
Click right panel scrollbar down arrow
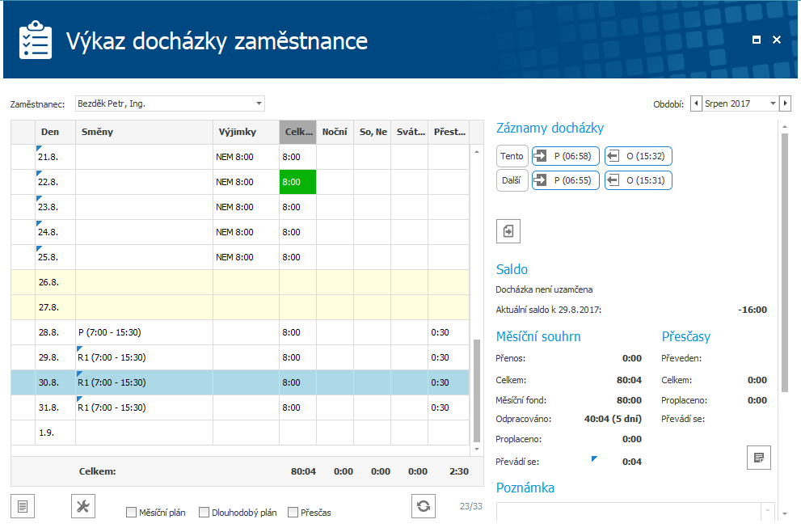coord(785,514)
